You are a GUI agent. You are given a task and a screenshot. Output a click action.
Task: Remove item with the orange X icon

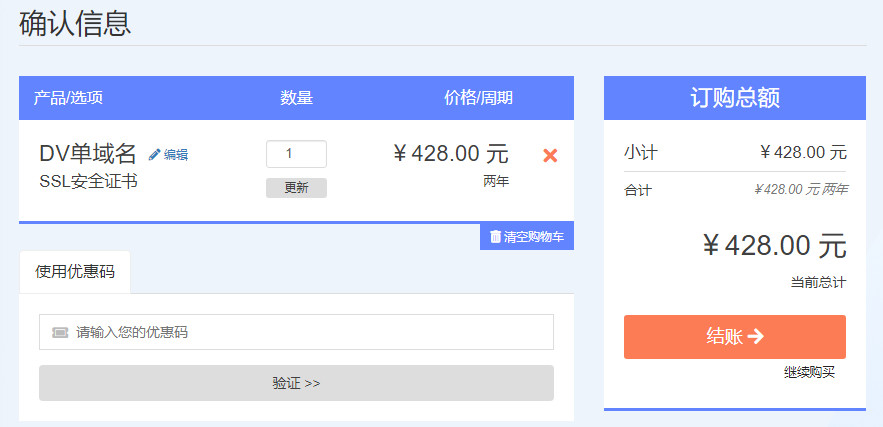[x=550, y=155]
